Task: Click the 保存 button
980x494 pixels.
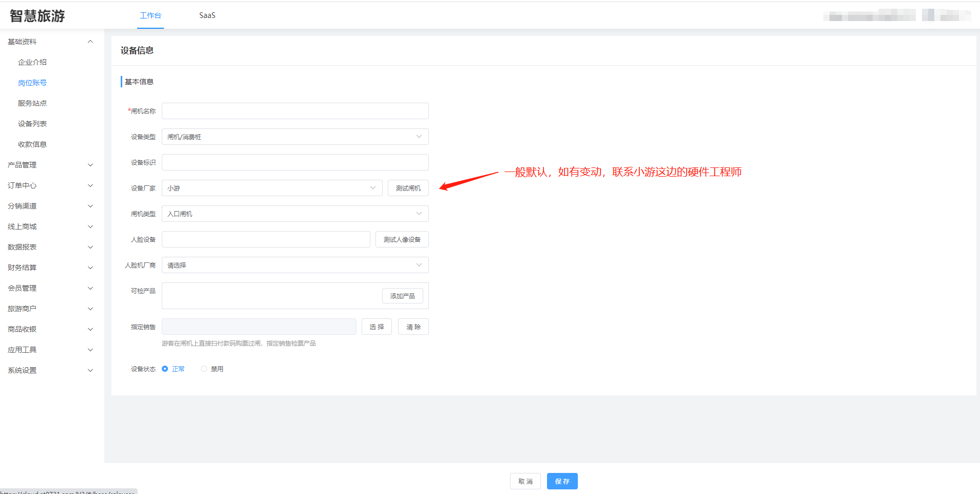Action: click(x=562, y=481)
